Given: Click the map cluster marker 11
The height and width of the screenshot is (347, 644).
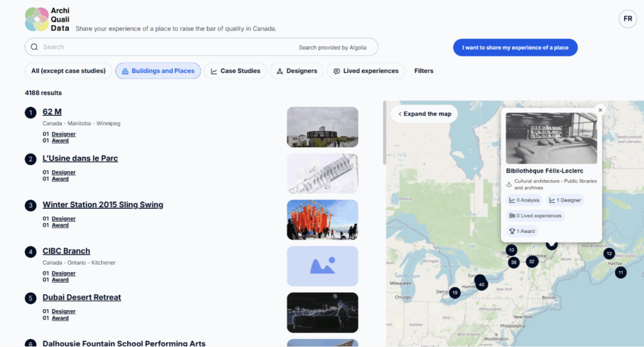Looking at the screenshot, I should coord(621,272).
